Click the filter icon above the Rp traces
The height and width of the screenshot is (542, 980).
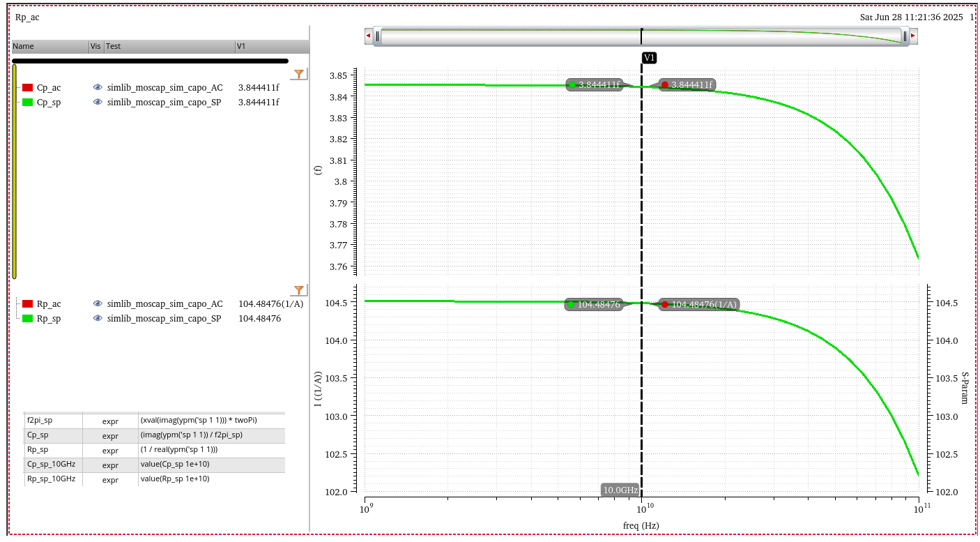coord(299,290)
